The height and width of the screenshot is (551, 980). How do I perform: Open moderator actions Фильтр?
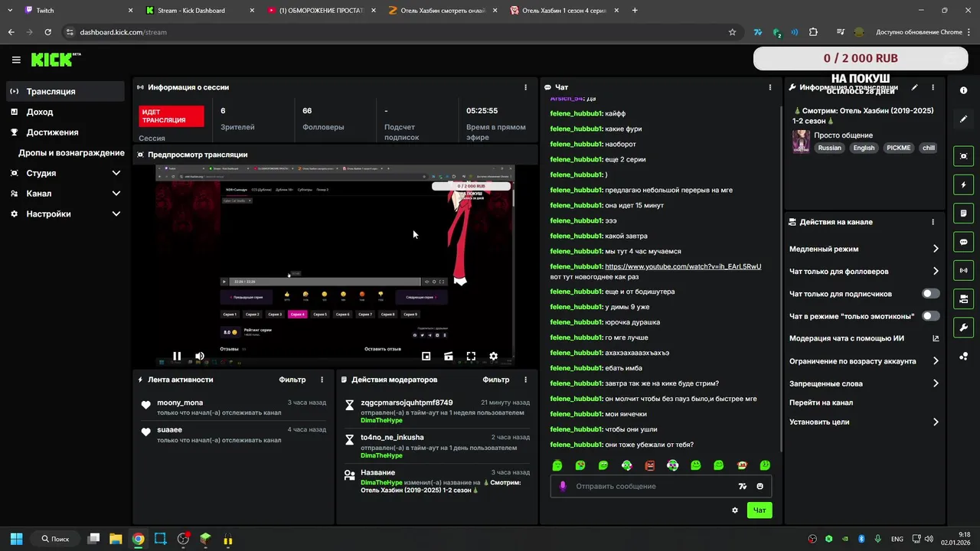coord(496,380)
